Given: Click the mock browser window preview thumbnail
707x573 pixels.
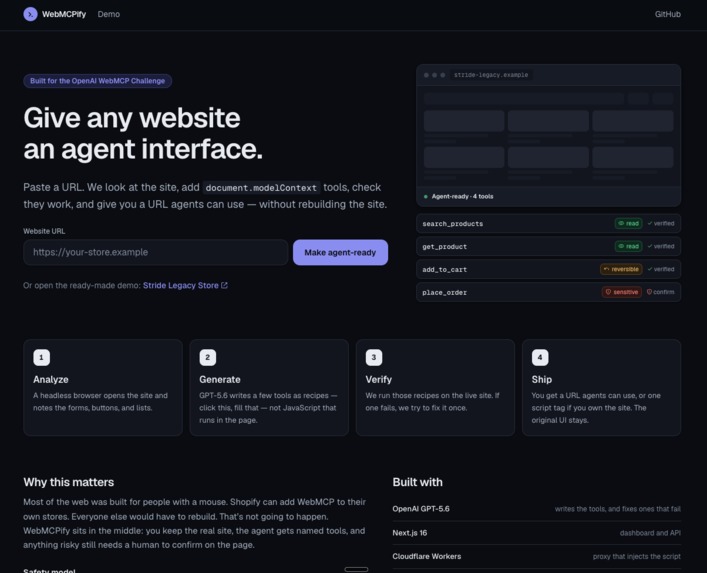Looking at the screenshot, I should [x=548, y=136].
